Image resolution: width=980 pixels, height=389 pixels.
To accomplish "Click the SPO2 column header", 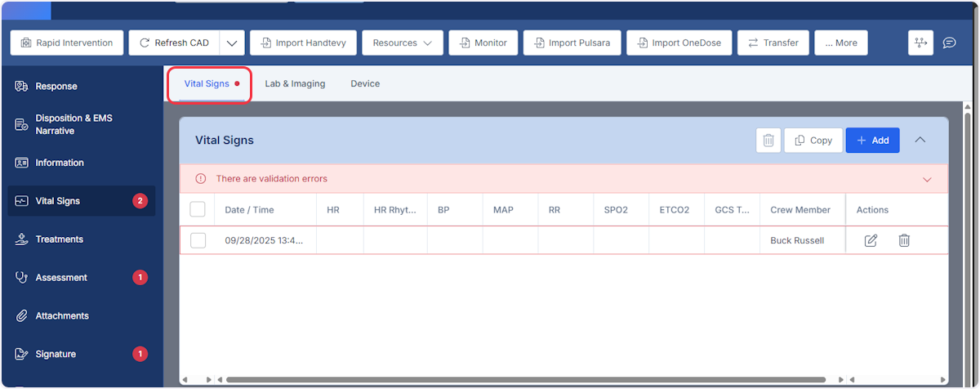I will (621, 210).
